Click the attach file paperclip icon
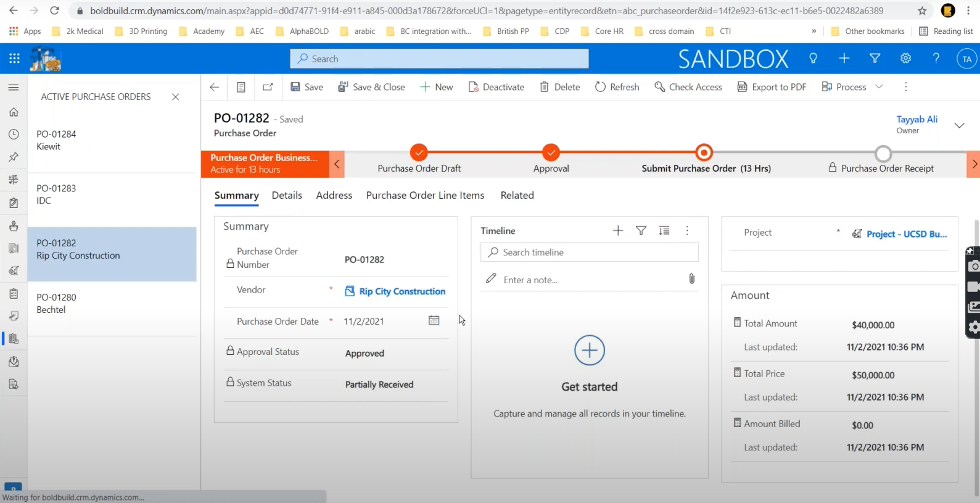Screen dimensions: 980x503 pos(691,279)
